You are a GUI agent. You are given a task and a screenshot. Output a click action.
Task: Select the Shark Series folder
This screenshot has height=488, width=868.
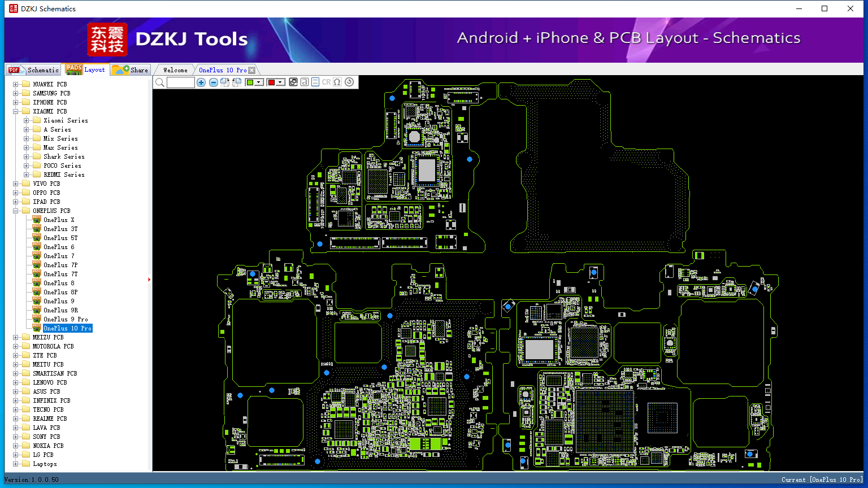coord(64,156)
